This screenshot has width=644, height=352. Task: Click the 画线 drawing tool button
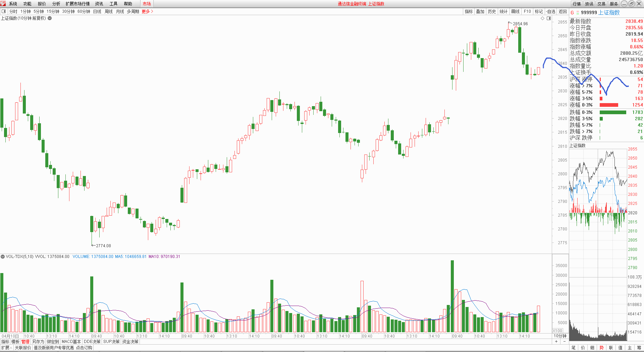click(x=515, y=11)
